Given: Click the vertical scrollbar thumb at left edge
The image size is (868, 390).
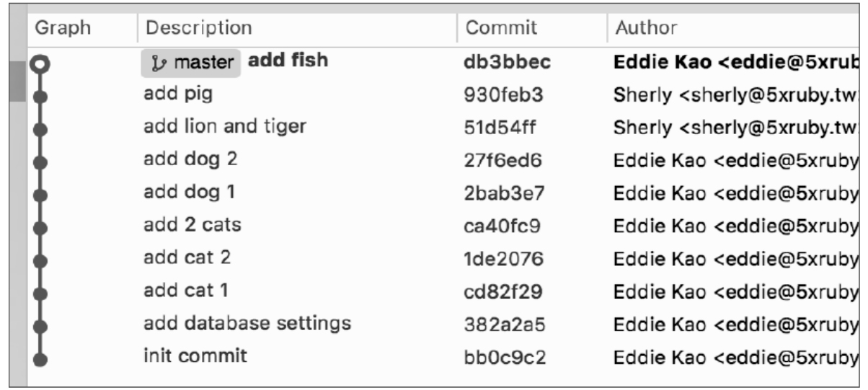Looking at the screenshot, I should pyautogui.click(x=17, y=79).
